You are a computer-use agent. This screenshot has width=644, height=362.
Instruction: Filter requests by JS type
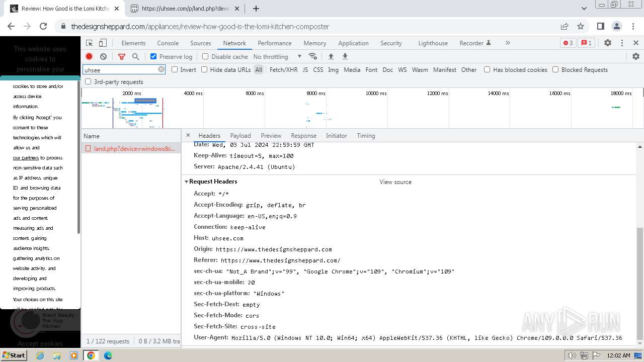click(x=305, y=70)
